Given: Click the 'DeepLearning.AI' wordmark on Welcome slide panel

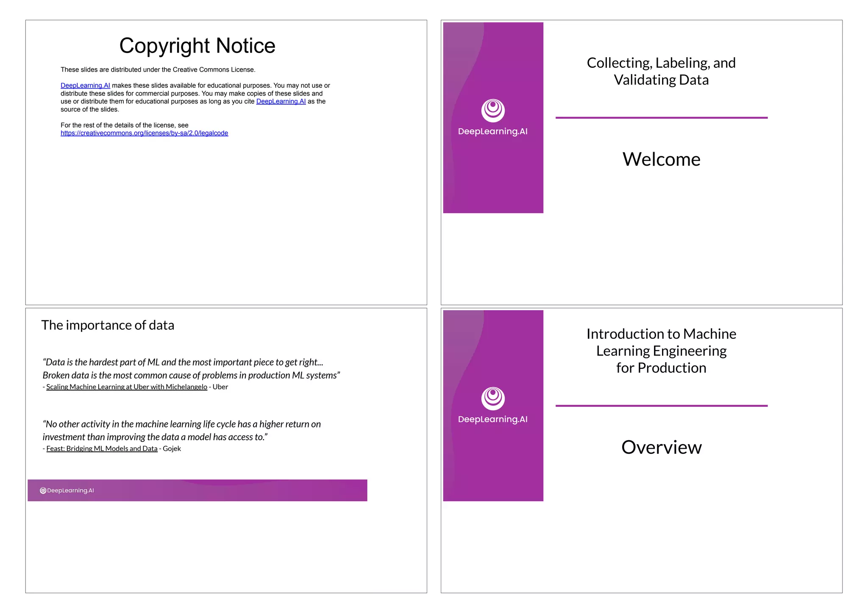Looking at the screenshot, I should pyautogui.click(x=493, y=132).
